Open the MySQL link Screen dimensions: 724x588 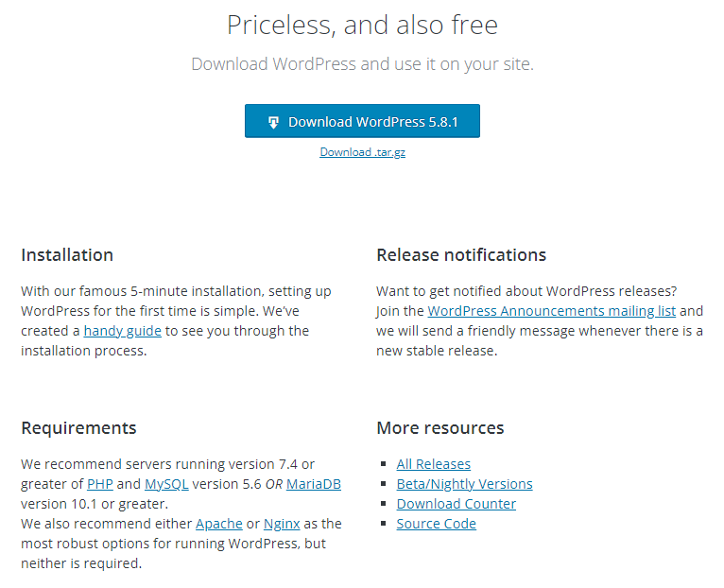[x=166, y=484]
